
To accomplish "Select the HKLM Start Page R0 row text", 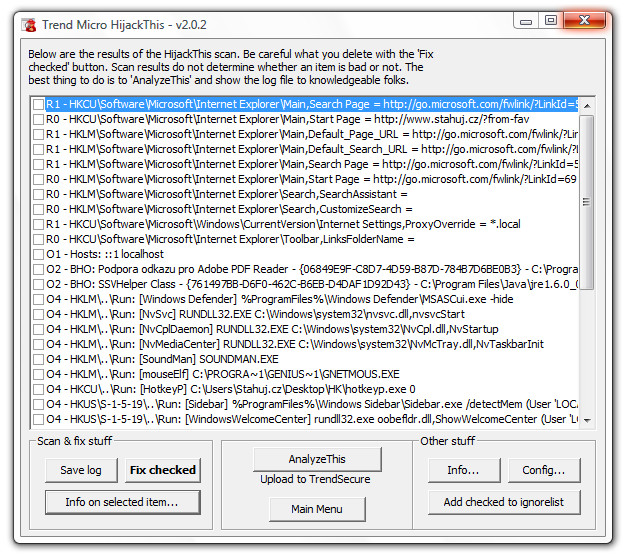I will coord(311,179).
